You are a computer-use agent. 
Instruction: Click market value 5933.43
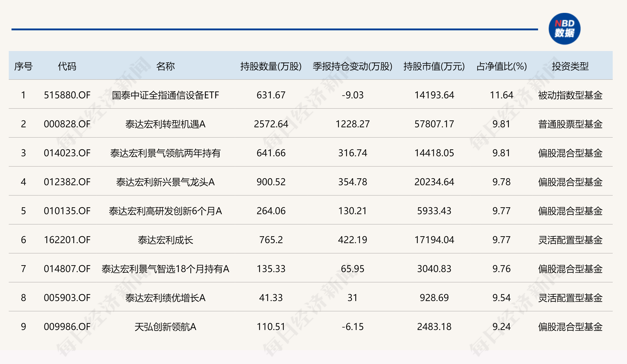pos(434,211)
